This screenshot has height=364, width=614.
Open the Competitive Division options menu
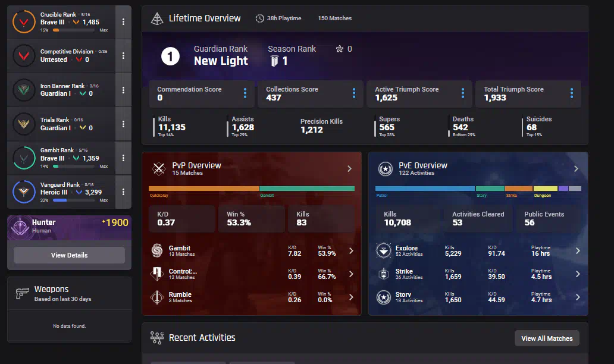pyautogui.click(x=123, y=56)
